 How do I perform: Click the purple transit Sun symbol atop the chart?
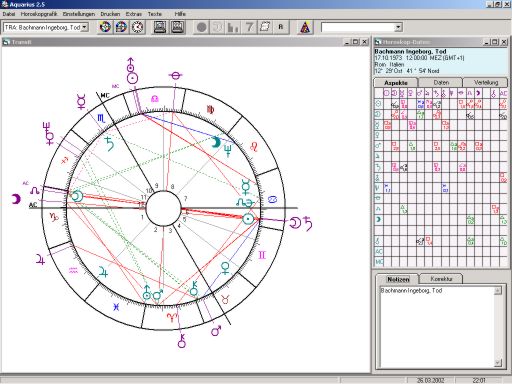point(132,78)
